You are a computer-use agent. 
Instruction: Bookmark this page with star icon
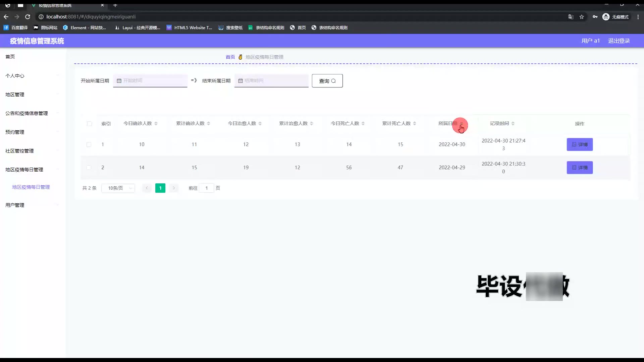[x=582, y=17]
